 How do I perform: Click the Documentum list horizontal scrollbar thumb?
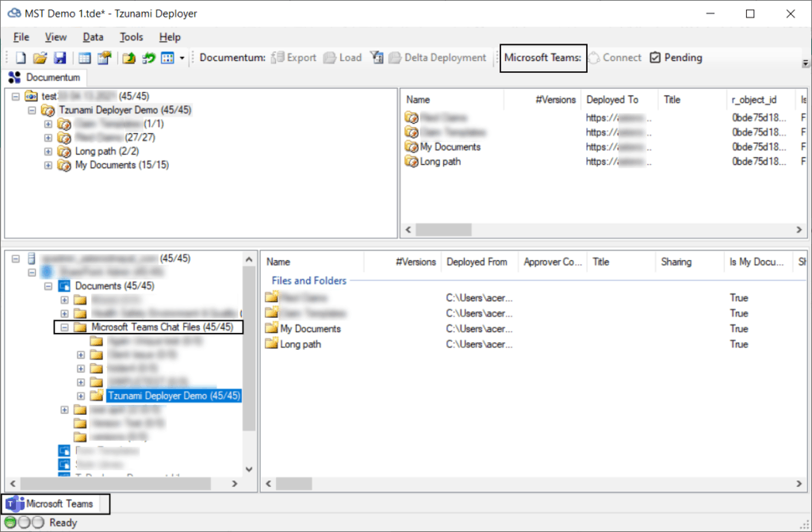tap(444, 229)
